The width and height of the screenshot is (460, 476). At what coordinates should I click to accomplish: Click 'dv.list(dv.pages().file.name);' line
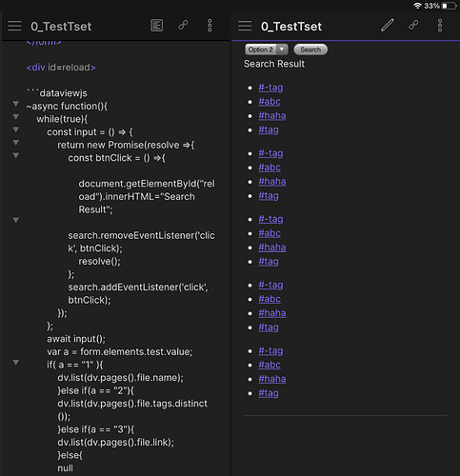point(121,378)
